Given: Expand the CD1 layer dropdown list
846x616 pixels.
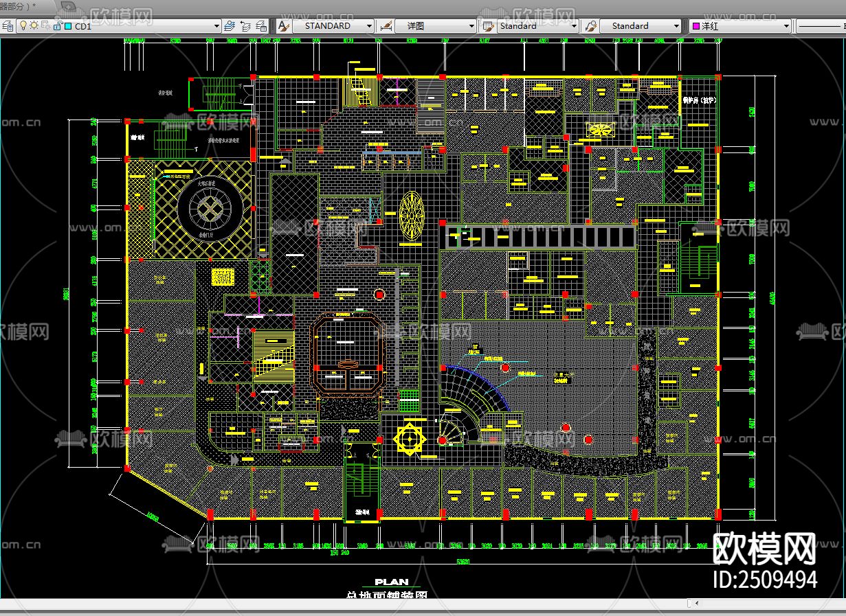Looking at the screenshot, I should (216, 26).
